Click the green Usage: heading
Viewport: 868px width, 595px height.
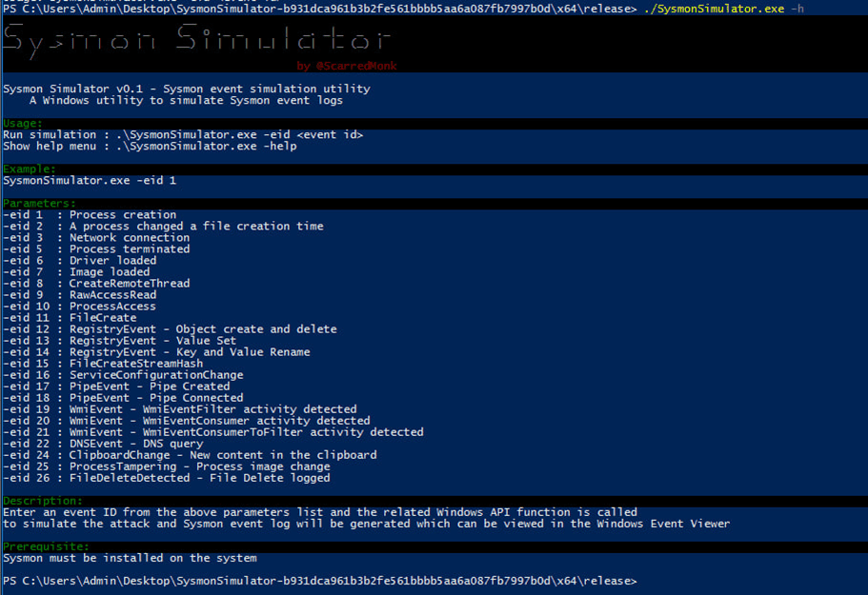click(x=23, y=123)
